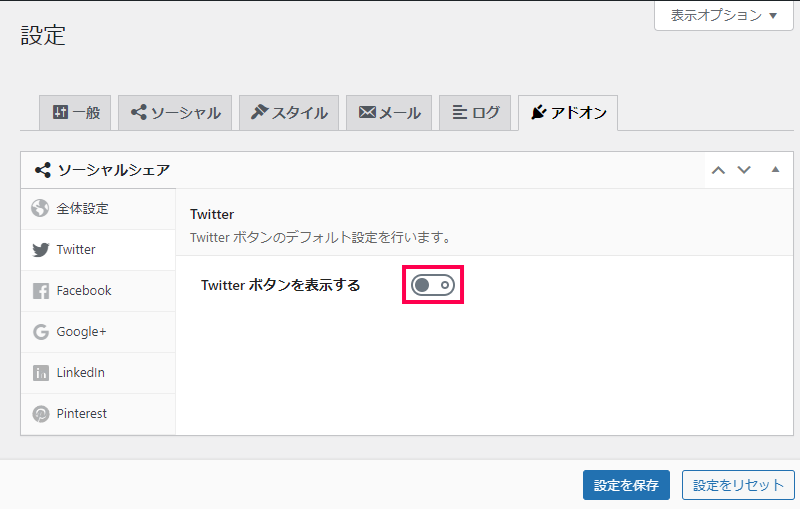Open the Google+ settings section

pyautogui.click(x=98, y=332)
